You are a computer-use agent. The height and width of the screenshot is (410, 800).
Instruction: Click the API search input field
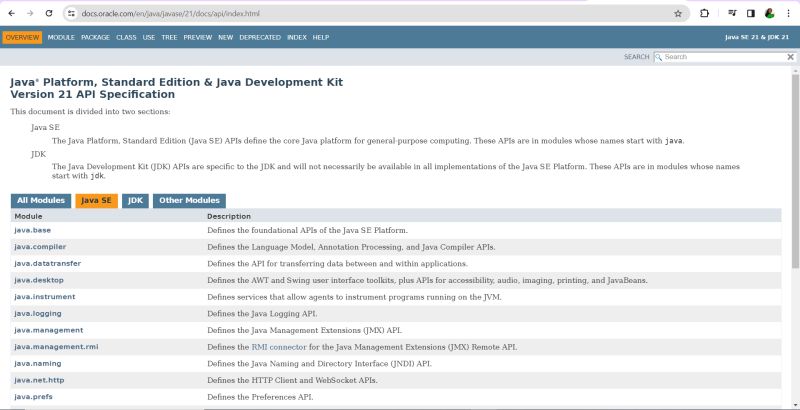718,57
